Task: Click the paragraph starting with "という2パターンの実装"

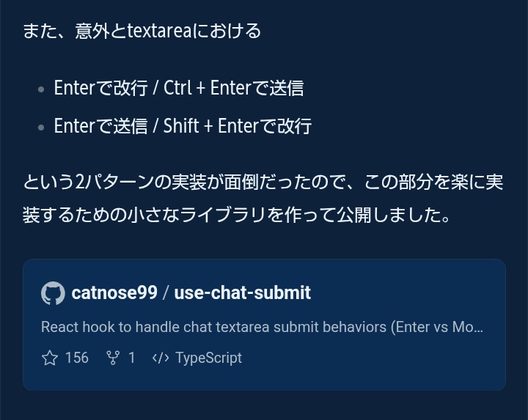Action: pyautogui.click(x=263, y=182)
